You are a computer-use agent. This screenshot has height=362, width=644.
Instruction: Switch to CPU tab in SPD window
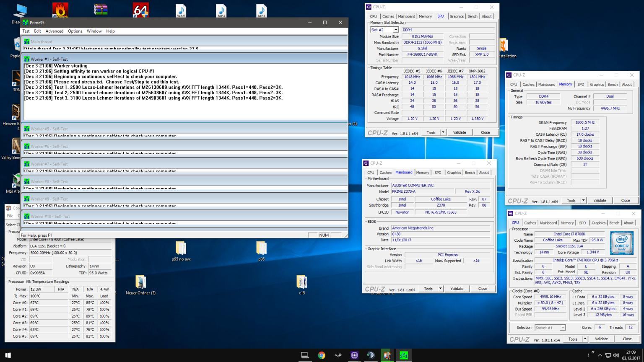tap(373, 16)
